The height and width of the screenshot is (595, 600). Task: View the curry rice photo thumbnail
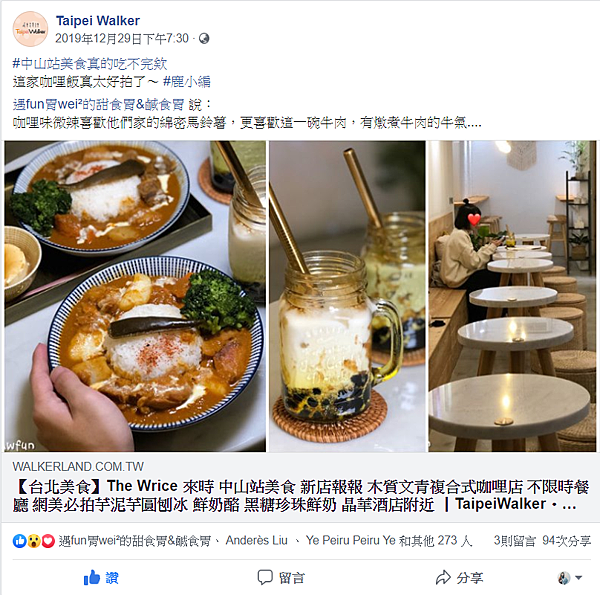tap(135, 296)
